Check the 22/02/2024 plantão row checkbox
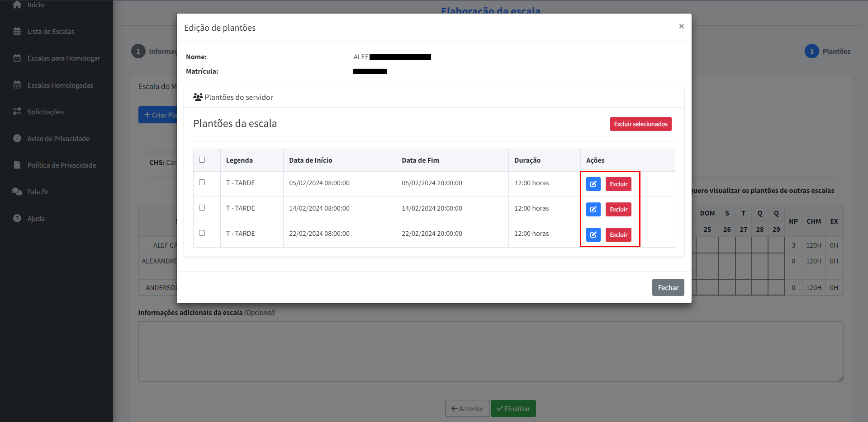Image resolution: width=868 pixels, height=422 pixels. coord(202,233)
